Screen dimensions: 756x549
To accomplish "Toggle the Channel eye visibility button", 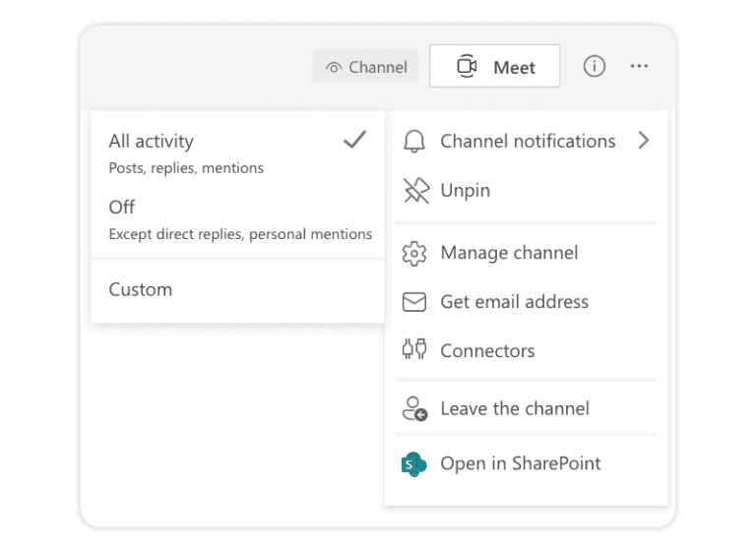I will 365,67.
